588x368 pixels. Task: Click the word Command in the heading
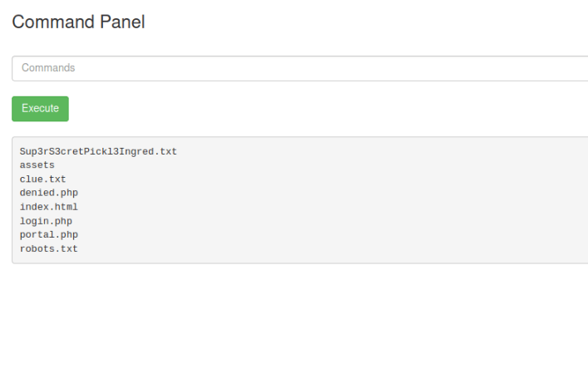coord(53,22)
